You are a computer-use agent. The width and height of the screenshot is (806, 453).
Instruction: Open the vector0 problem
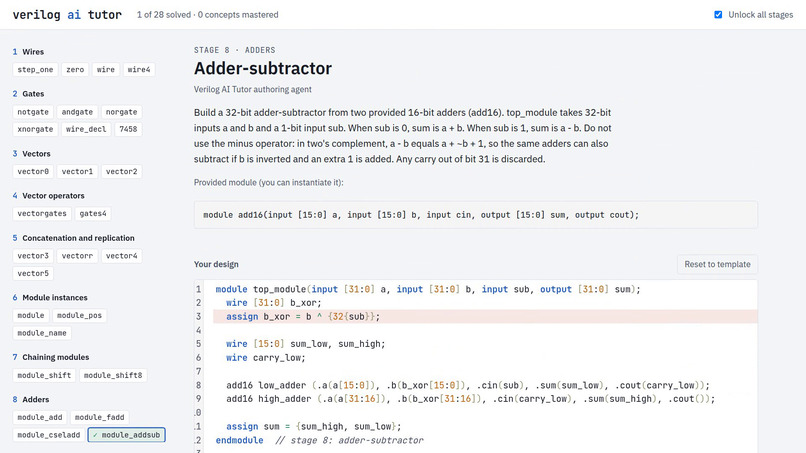(x=33, y=171)
